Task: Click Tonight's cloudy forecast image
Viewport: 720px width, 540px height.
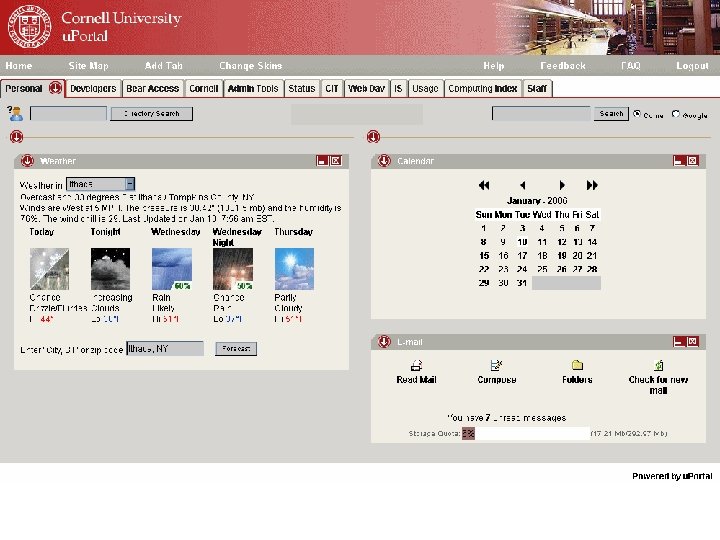Action: click(111, 269)
